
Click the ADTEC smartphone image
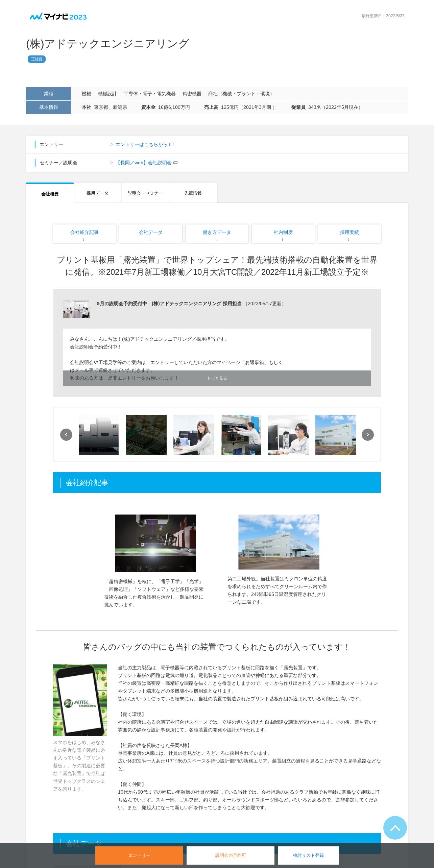[x=80, y=700]
